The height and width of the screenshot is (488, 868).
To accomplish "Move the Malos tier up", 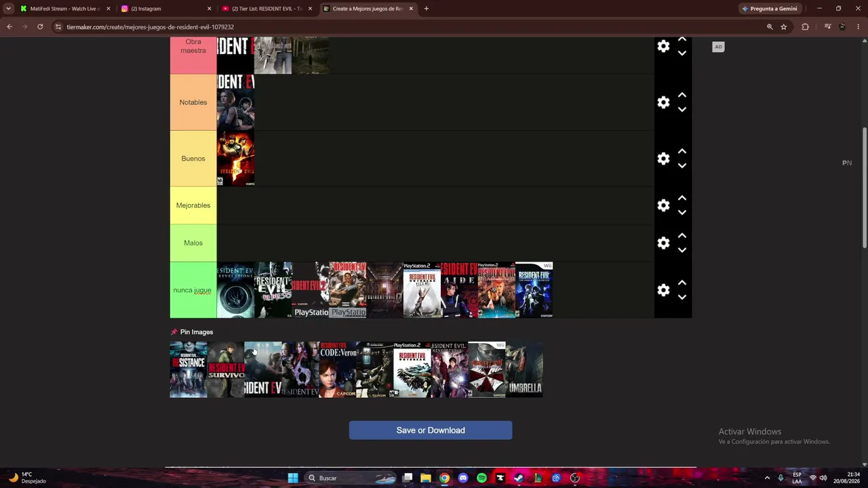I will pyautogui.click(x=682, y=236).
